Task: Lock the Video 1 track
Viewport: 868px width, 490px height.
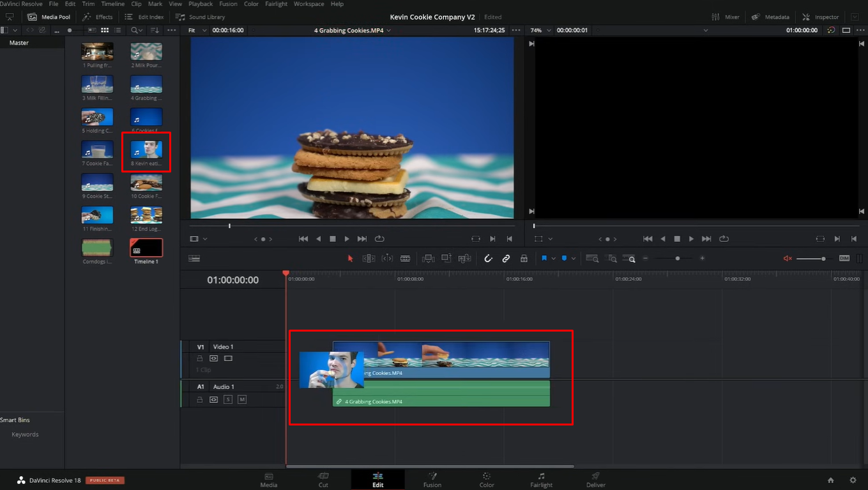Action: click(x=200, y=358)
